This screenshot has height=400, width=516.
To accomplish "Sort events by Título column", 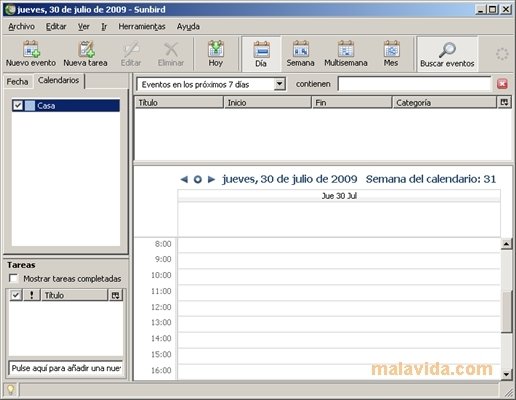I will 179,102.
